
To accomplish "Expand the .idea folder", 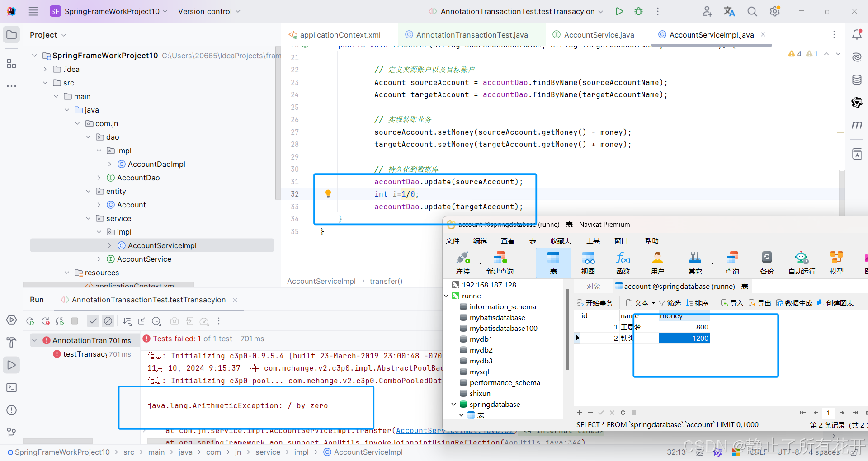I will pos(45,69).
